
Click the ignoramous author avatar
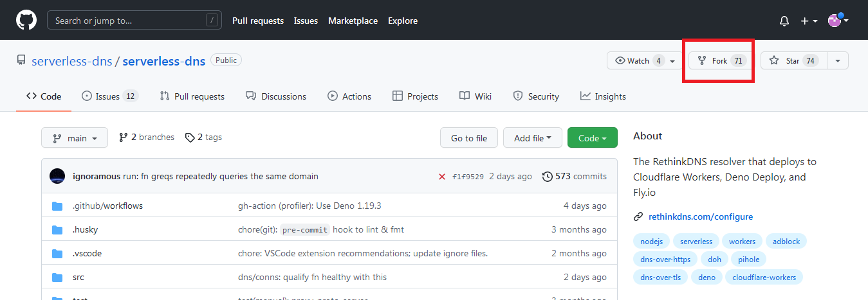57,176
